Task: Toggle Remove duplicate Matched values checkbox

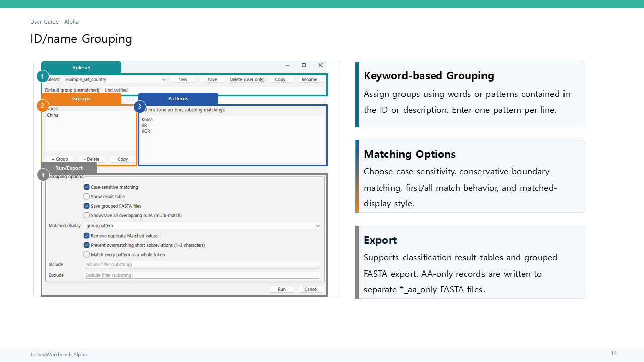Action: point(87,235)
